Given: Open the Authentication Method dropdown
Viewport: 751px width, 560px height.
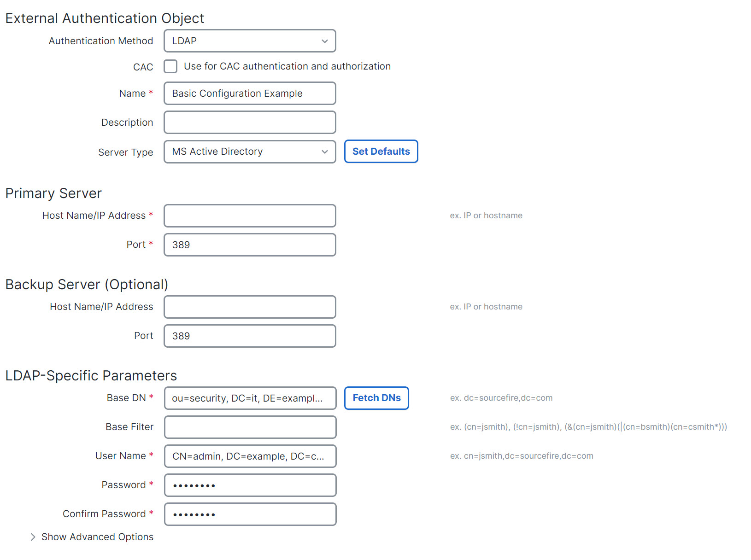Looking at the screenshot, I should point(249,41).
